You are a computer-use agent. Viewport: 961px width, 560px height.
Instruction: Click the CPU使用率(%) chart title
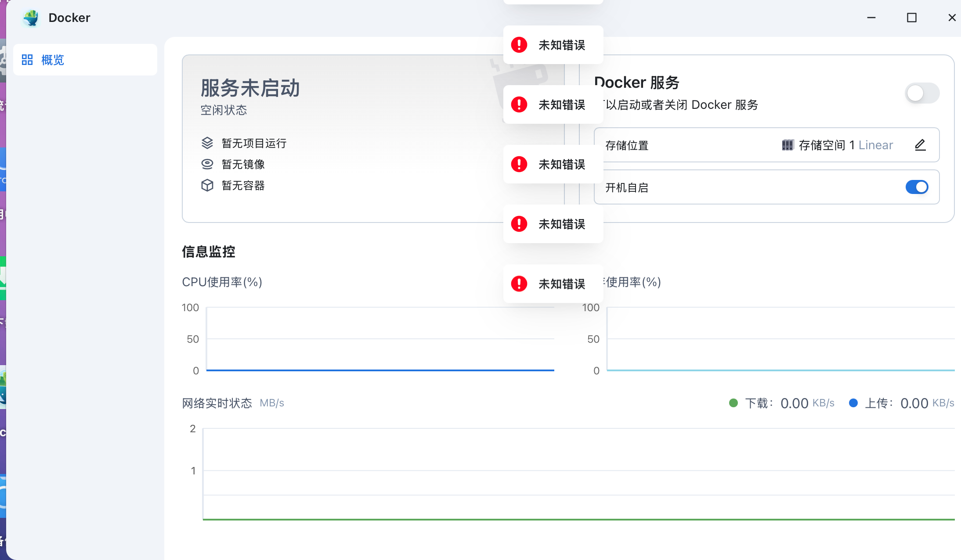click(x=222, y=282)
